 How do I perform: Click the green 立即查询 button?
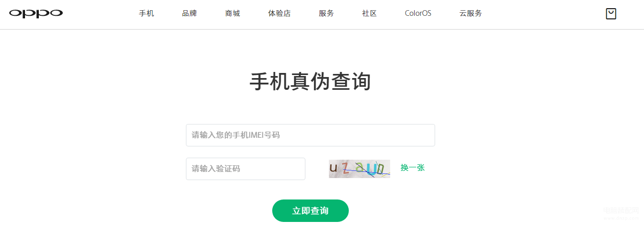point(311,211)
